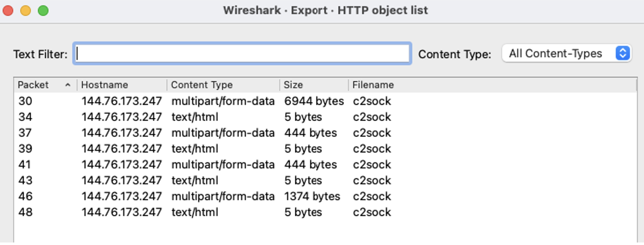This screenshot has height=245, width=644.
Task: Click multipart/form-data in packet 30 row
Action: click(x=223, y=101)
